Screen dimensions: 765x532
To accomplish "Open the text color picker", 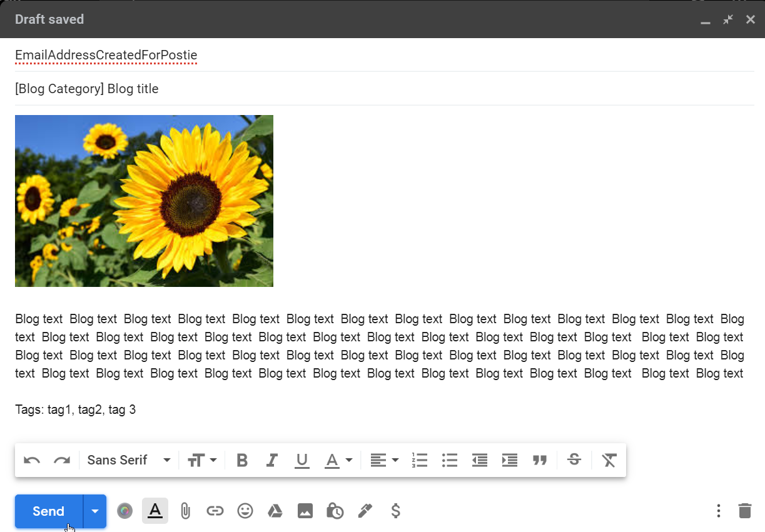I will point(338,461).
